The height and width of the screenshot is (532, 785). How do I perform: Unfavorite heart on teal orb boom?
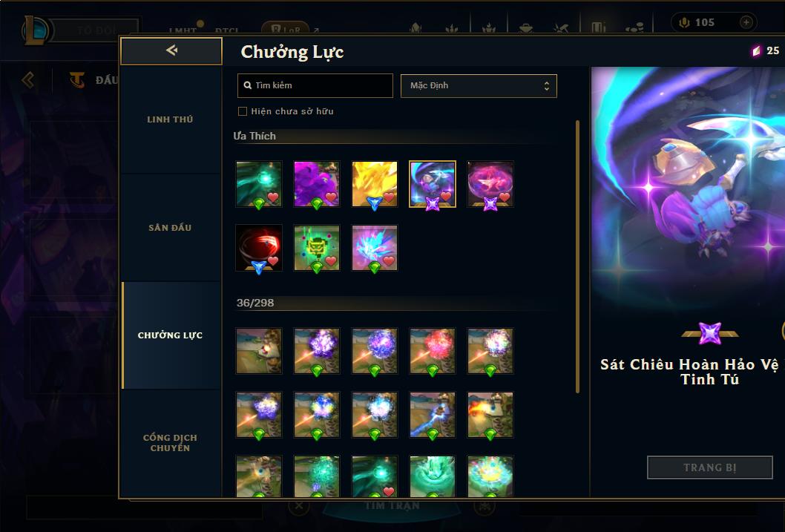(273, 197)
